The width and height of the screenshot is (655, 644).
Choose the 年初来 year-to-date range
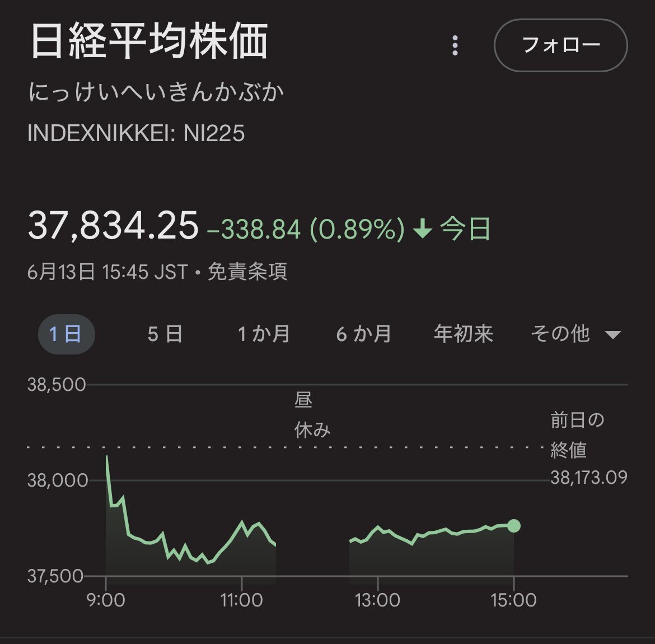pyautogui.click(x=463, y=334)
